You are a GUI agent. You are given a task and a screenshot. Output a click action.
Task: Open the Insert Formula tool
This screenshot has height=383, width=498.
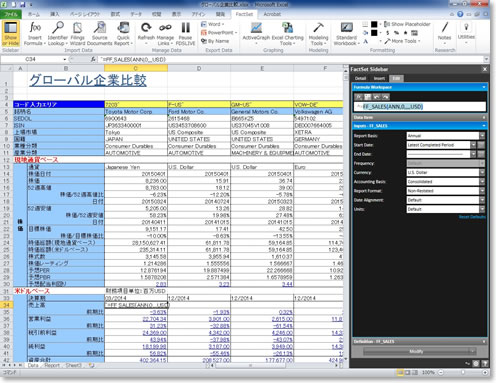pyautogui.click(x=35, y=34)
